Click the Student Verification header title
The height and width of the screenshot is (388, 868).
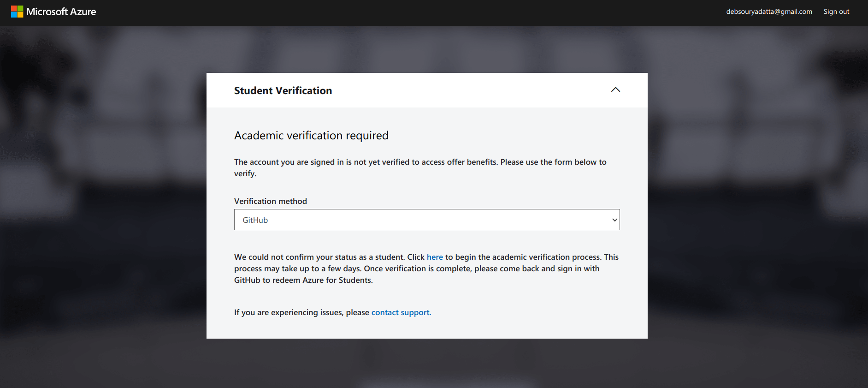tap(283, 90)
